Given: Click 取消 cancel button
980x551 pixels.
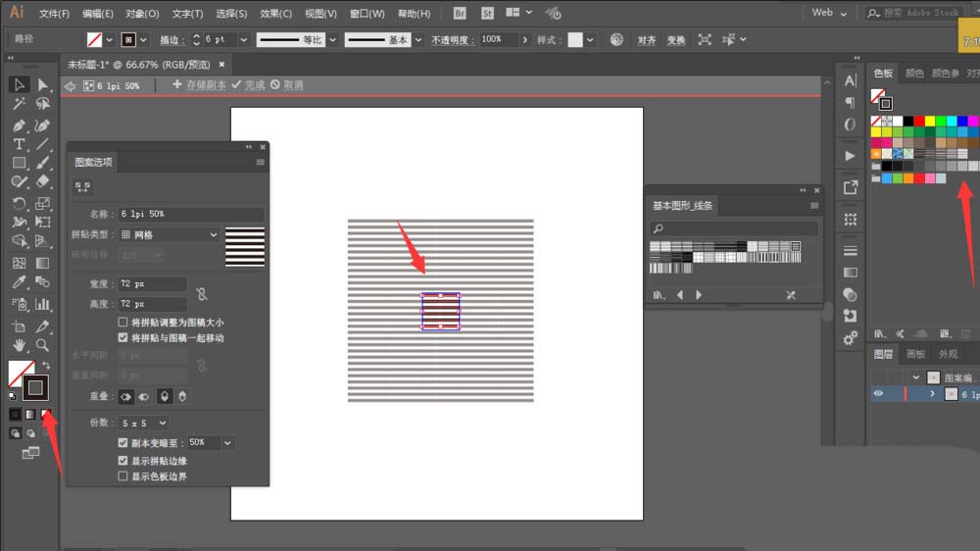Looking at the screenshot, I should click(287, 85).
